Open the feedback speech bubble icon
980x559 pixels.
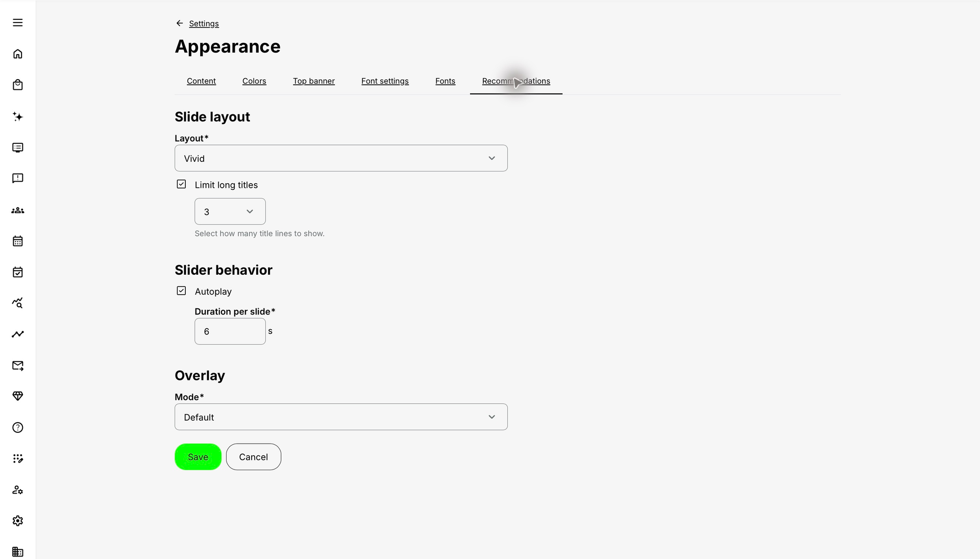click(18, 178)
